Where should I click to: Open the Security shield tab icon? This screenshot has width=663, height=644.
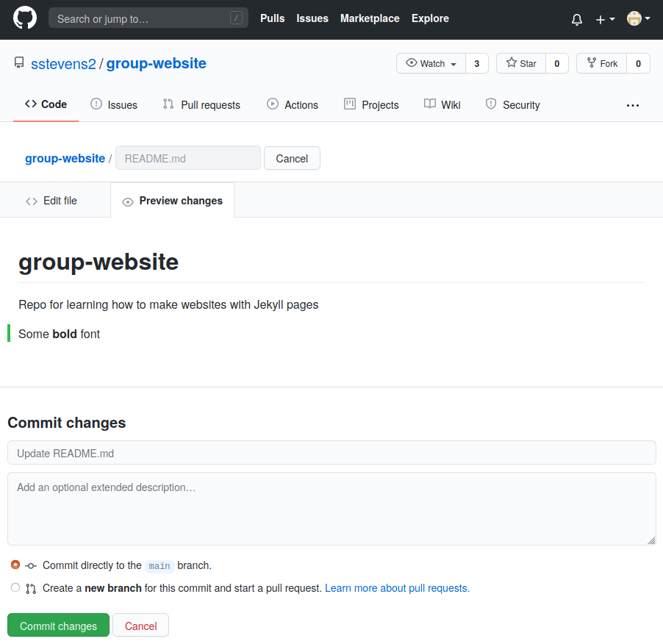pyautogui.click(x=491, y=104)
